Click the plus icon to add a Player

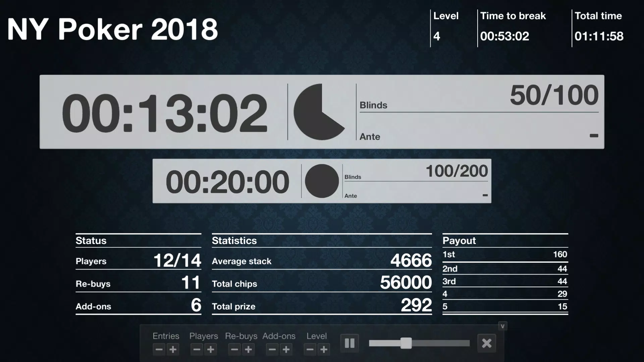211,350
